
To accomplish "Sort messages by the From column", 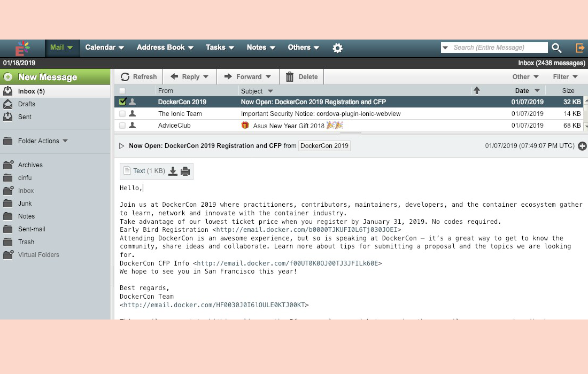I will (x=165, y=91).
